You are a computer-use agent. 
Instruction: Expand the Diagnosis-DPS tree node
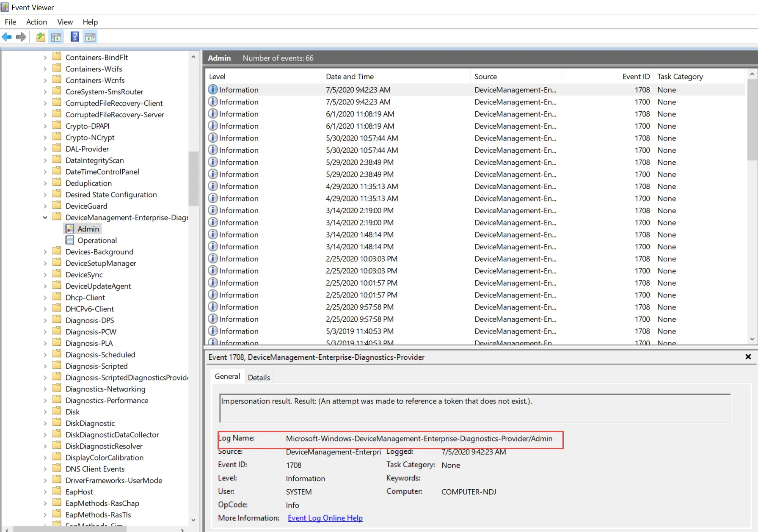pos(45,320)
